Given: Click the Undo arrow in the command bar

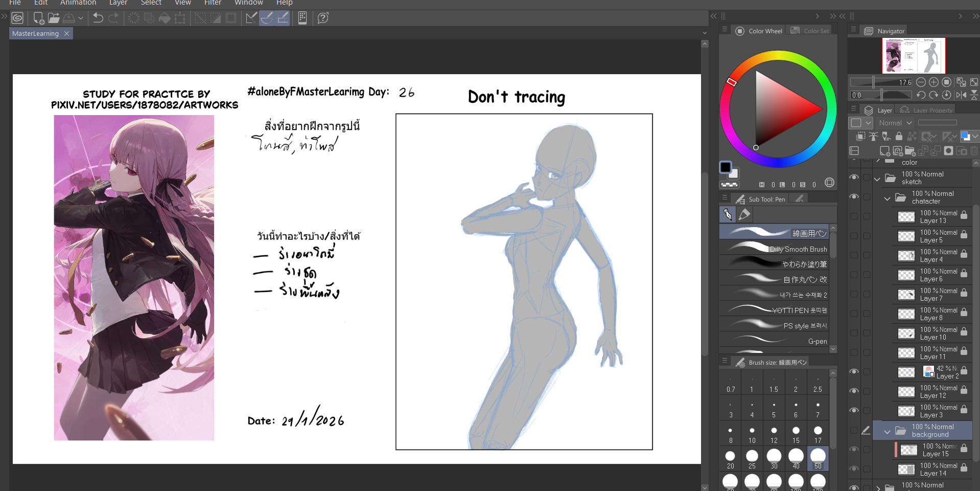Looking at the screenshot, I should pyautogui.click(x=98, y=18).
